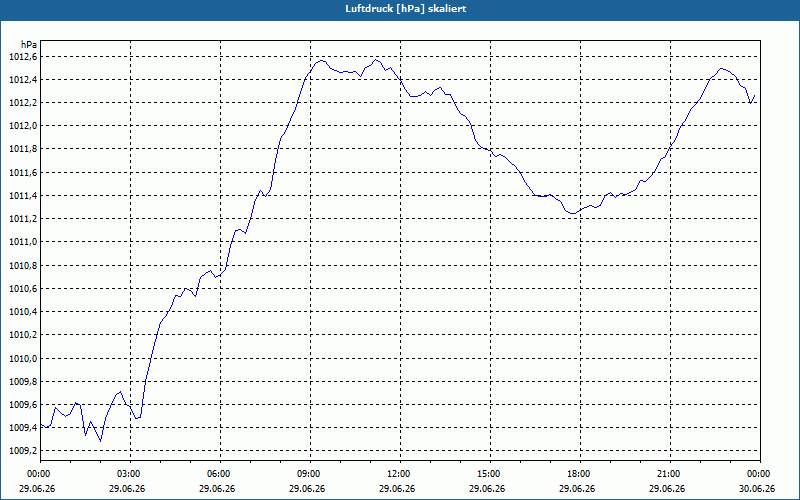Select the 1010,4 axis value
The height and width of the screenshot is (500, 800).
(23, 312)
